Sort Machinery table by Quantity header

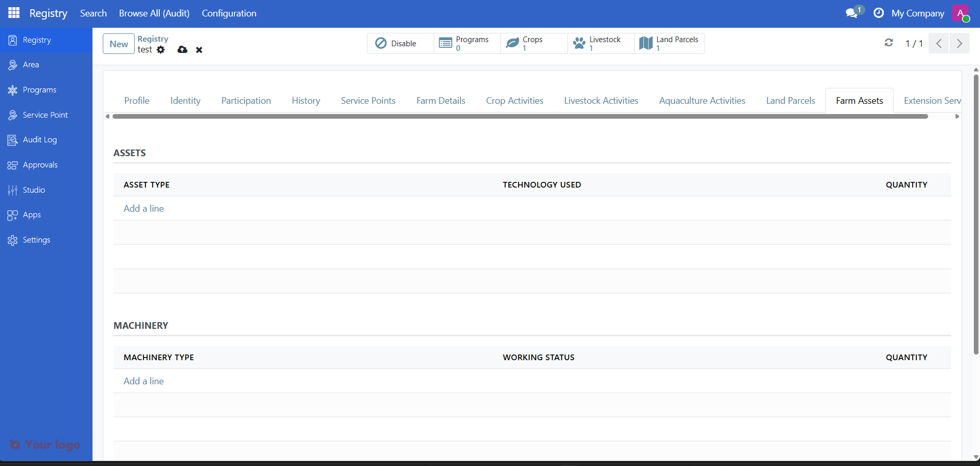click(x=907, y=358)
